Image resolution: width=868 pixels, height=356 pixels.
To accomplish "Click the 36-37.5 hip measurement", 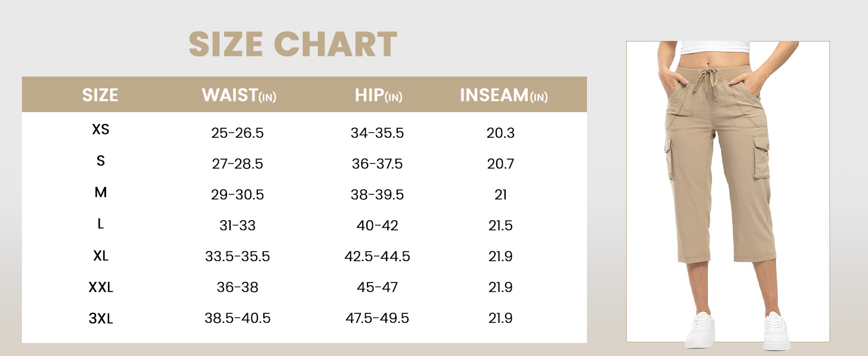I will pyautogui.click(x=377, y=164).
